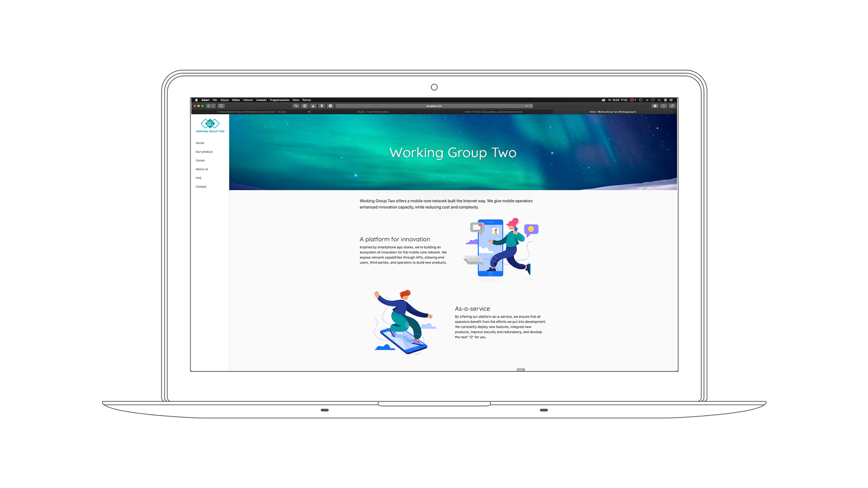Toggle the Safari sidebar button

click(221, 106)
